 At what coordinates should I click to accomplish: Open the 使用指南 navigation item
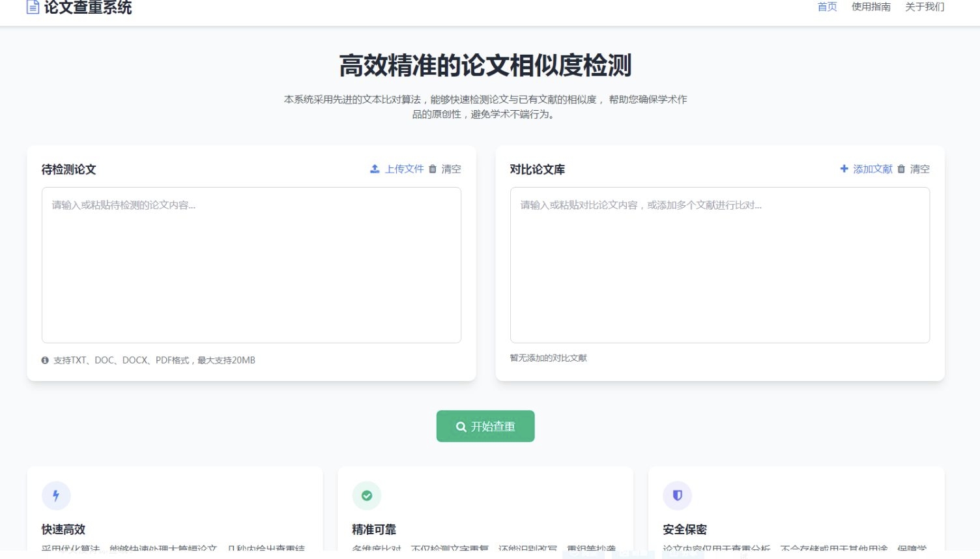tap(871, 7)
